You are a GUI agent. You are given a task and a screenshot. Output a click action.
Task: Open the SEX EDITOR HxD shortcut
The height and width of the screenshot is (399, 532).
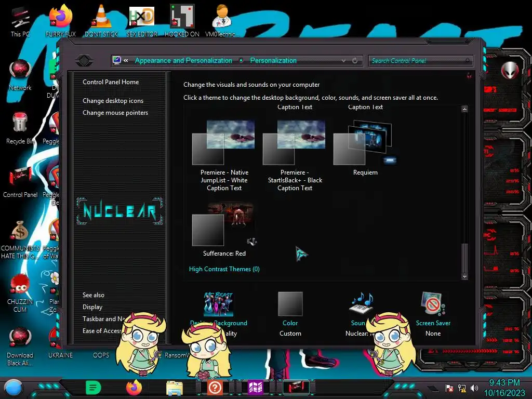pyautogui.click(x=141, y=21)
